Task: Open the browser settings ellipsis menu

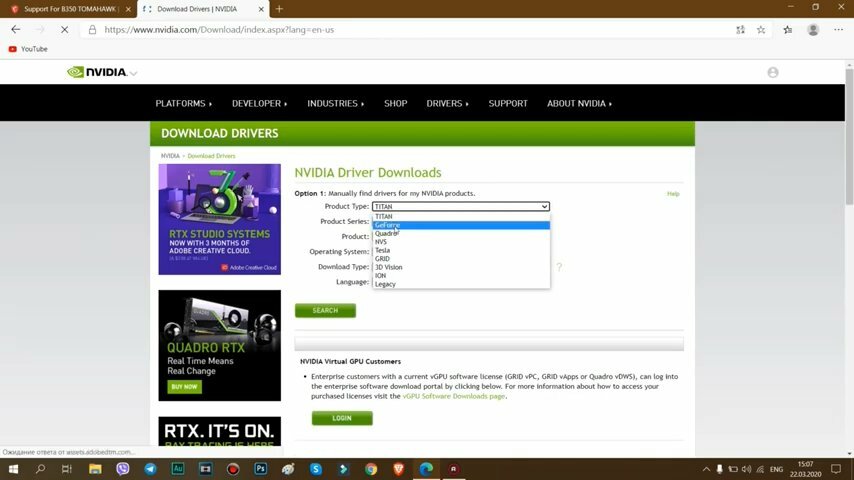Action: [x=838, y=30]
